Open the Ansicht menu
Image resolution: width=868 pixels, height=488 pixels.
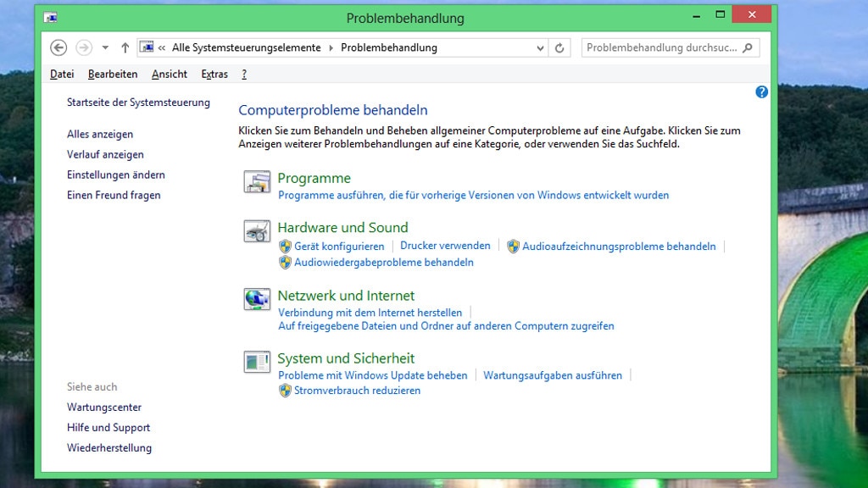pos(170,75)
